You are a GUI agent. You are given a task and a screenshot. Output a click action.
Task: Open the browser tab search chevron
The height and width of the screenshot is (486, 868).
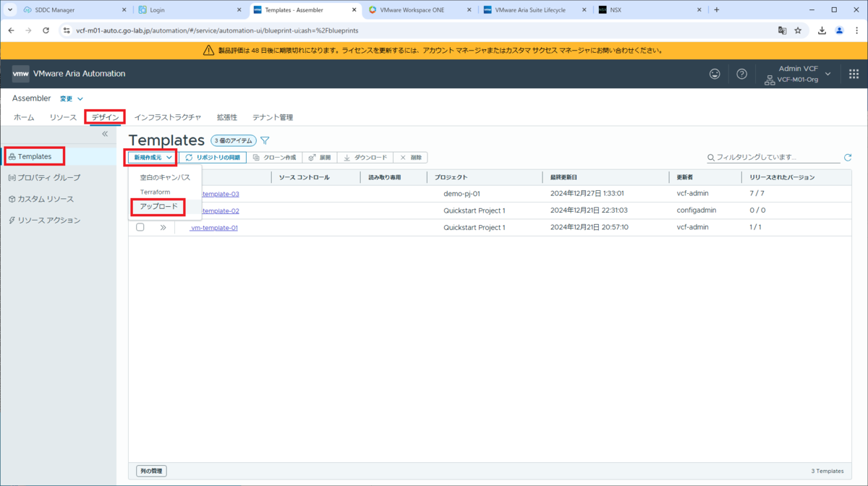pos(10,10)
